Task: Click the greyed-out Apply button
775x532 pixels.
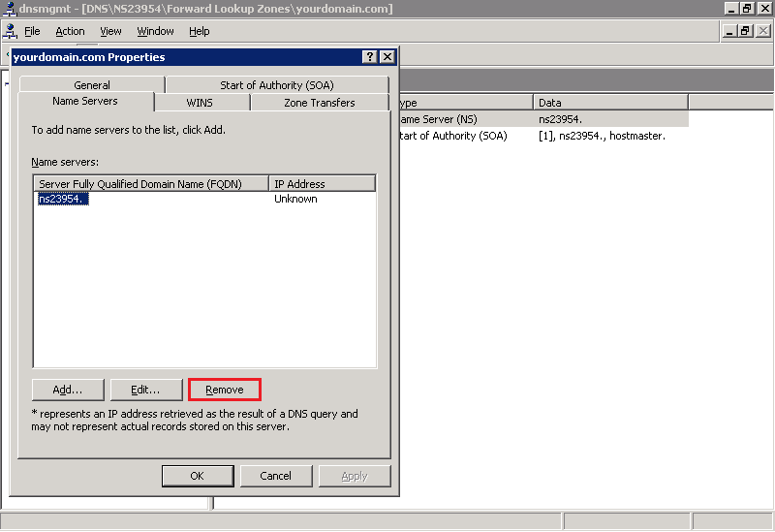Action: coord(355,476)
